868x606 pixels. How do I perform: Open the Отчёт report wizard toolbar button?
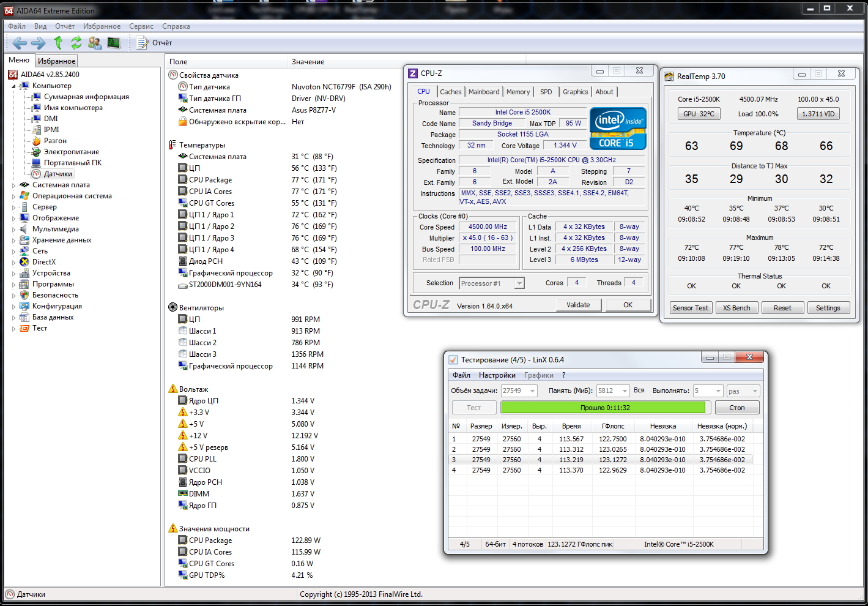155,43
